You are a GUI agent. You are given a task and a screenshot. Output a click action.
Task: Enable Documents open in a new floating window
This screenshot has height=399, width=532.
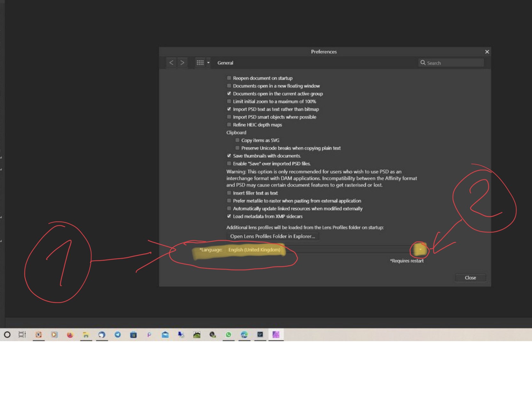tap(229, 86)
